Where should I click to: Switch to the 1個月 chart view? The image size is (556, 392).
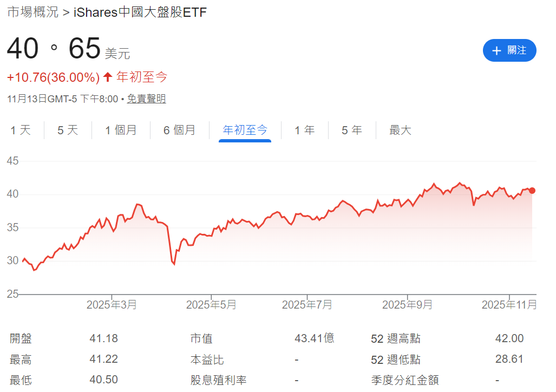[120, 130]
